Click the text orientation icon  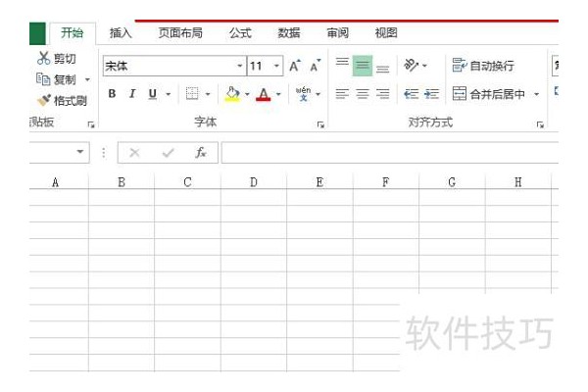[x=412, y=66]
